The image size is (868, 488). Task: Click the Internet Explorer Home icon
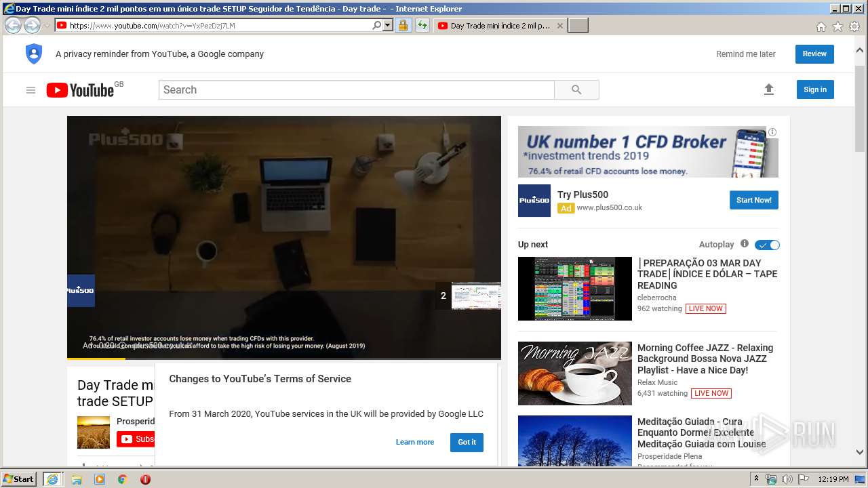pos(821,26)
